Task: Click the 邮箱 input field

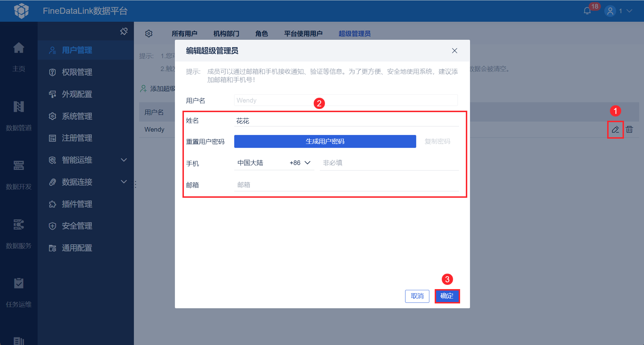Action: [346, 185]
